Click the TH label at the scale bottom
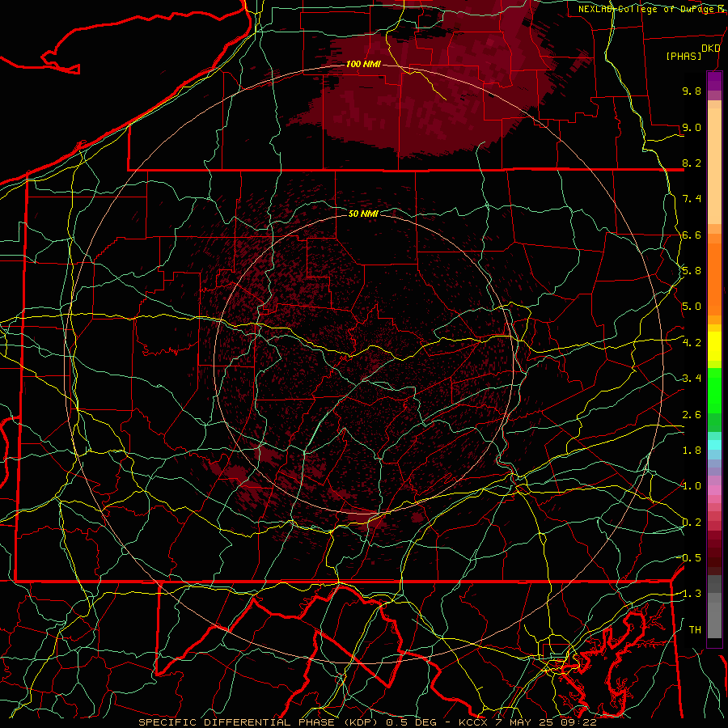This screenshot has height=728, width=728. pos(695,630)
